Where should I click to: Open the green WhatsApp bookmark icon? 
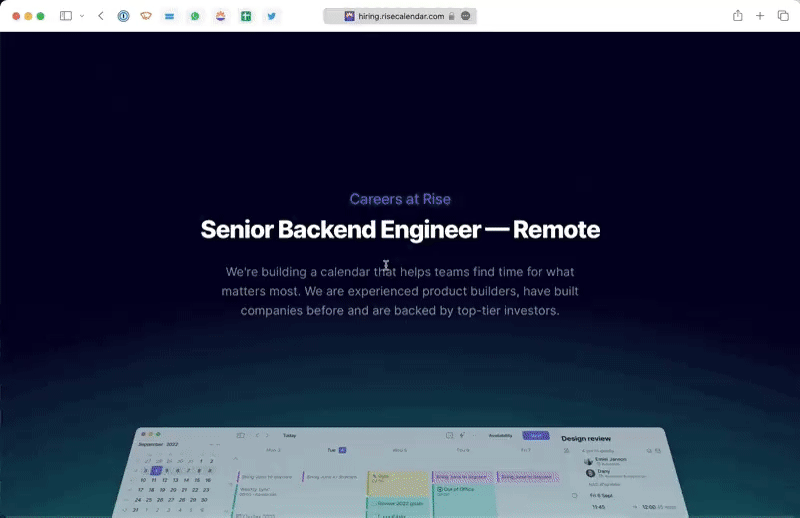(195, 16)
